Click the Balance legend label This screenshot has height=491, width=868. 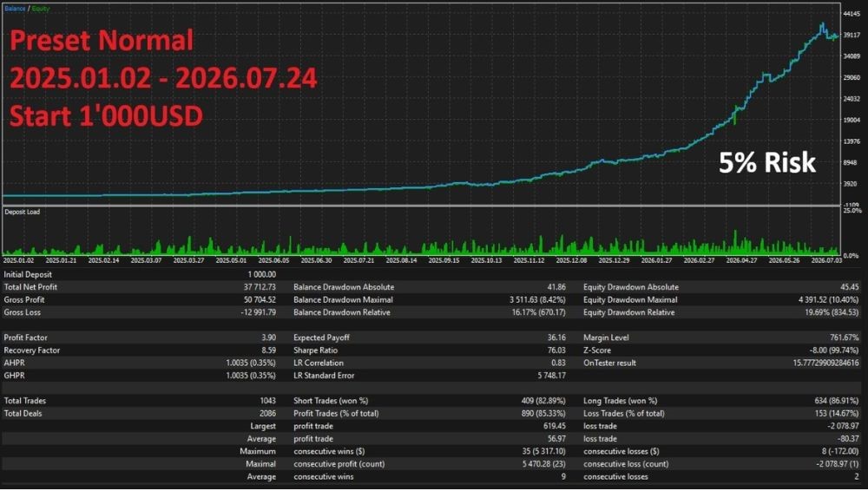tap(15, 9)
